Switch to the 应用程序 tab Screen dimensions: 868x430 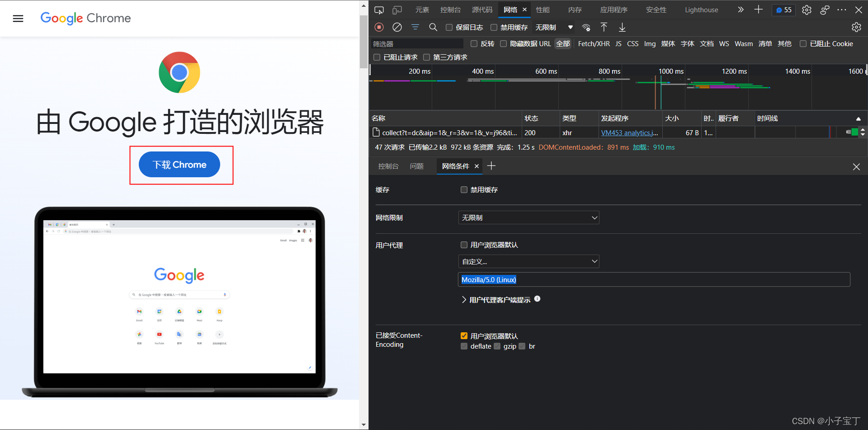click(x=613, y=10)
